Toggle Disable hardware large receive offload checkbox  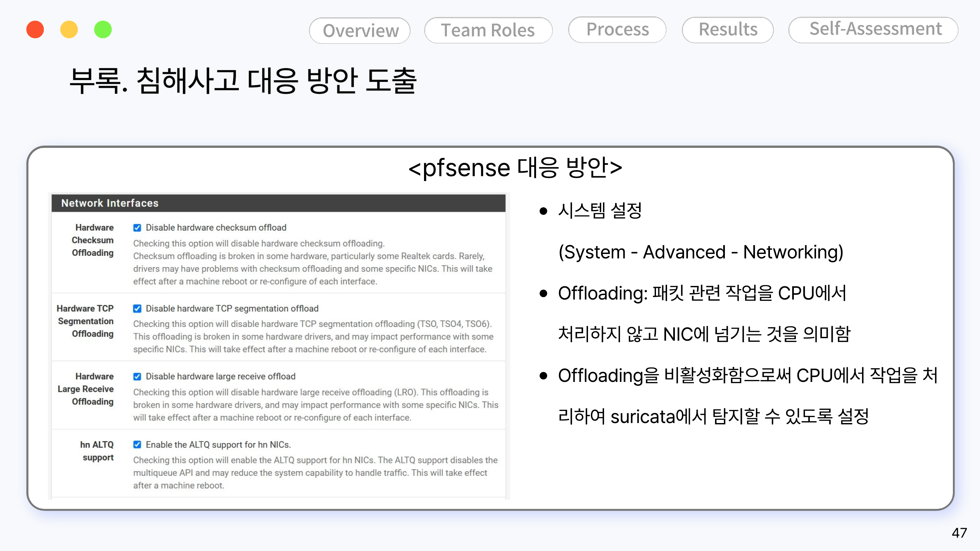137,376
